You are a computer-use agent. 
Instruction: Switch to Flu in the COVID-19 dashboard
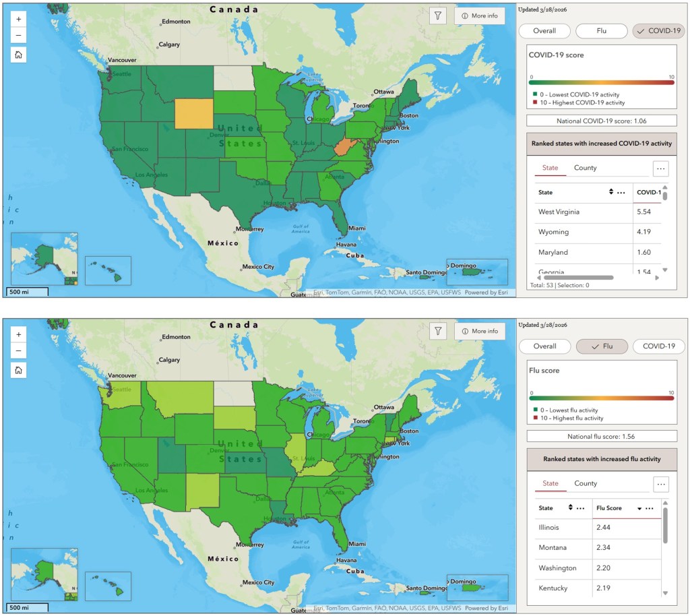(601, 31)
